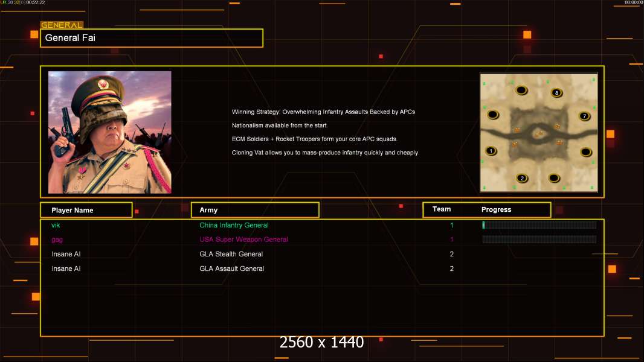Click team number 2 in GLA Assault row
Viewport: 644px width, 362px height.
(x=452, y=268)
